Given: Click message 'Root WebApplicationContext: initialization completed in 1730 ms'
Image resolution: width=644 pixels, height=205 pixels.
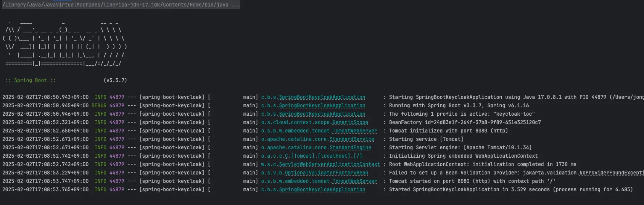Looking at the screenshot, I should pos(483,165).
